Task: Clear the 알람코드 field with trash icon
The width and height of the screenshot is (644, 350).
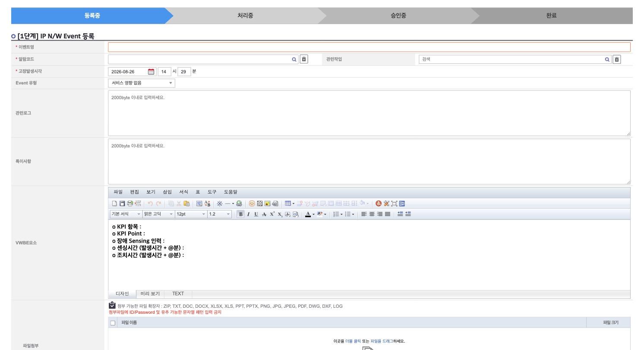Action: pyautogui.click(x=304, y=59)
